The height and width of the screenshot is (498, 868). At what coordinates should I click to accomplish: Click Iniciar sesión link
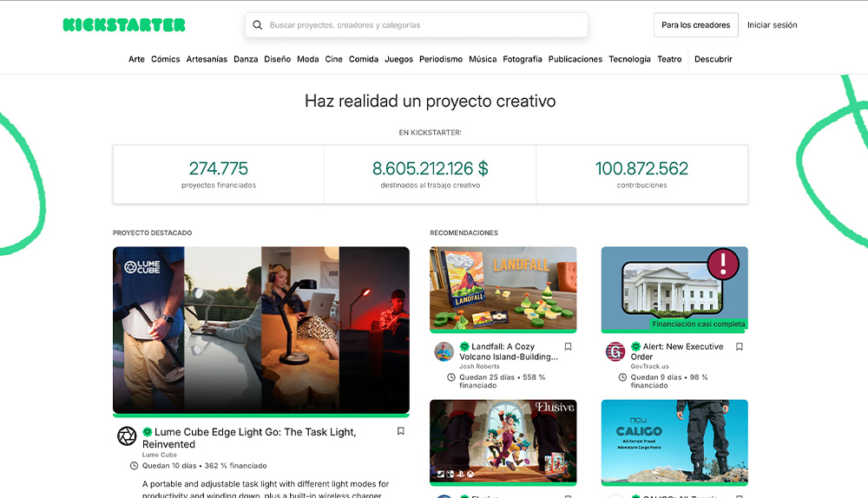(773, 25)
